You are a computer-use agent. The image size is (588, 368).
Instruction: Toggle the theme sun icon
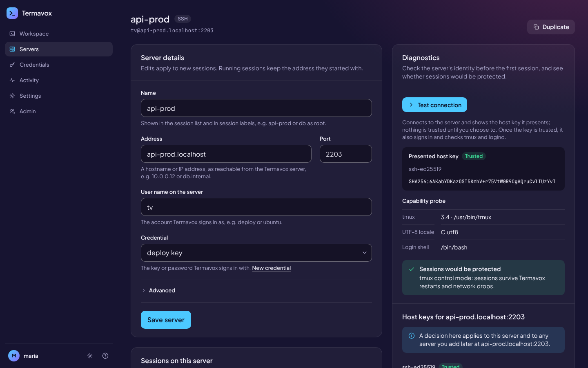[90, 356]
